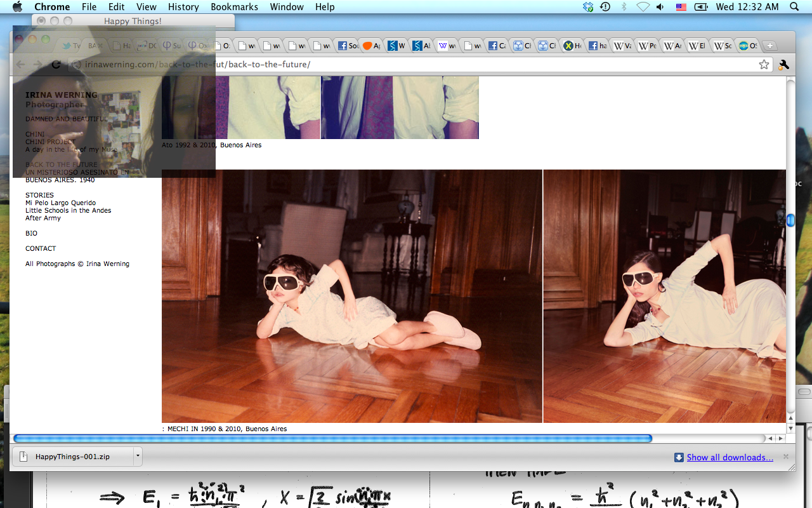Open the US flag input source menu
The height and width of the screenshot is (508, 812).
coord(681,7)
